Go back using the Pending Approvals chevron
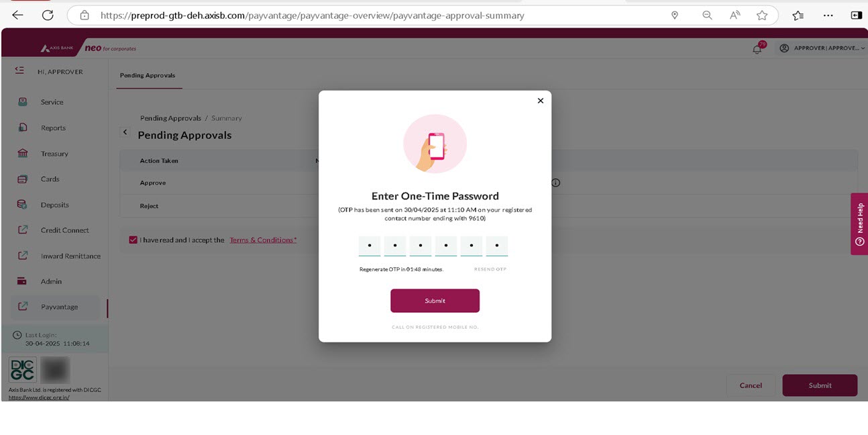The image size is (868, 435). pyautogui.click(x=125, y=132)
